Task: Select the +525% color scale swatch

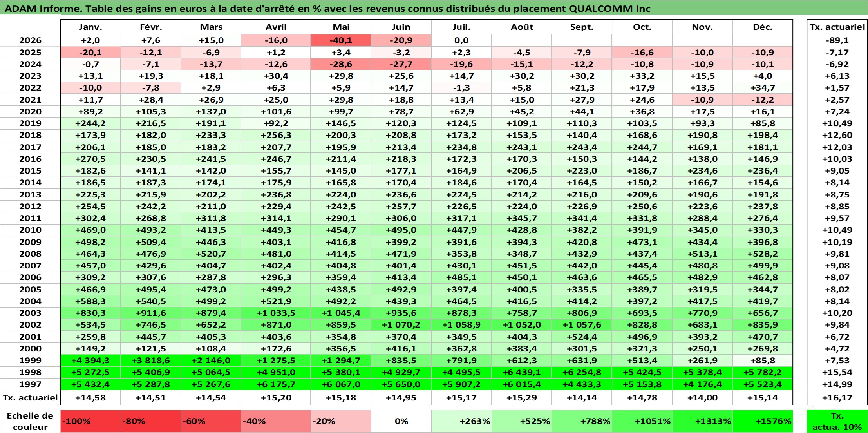Action: [x=522, y=421]
